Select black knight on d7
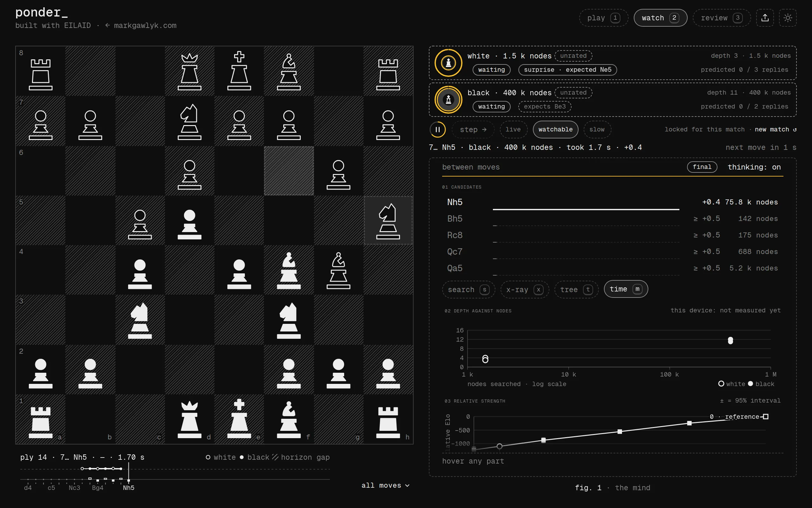812x508 pixels. pyautogui.click(x=190, y=121)
